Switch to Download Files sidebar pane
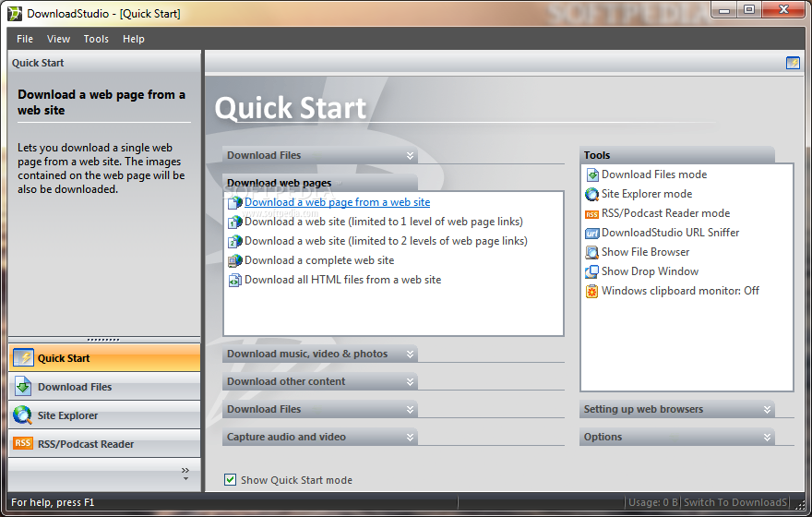Image resolution: width=812 pixels, height=517 pixels. tap(104, 387)
